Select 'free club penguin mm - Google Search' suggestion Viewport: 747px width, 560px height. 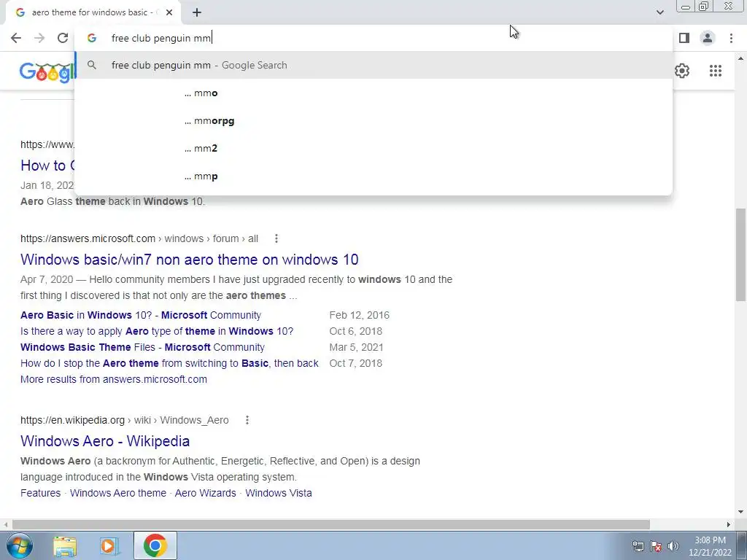click(x=373, y=65)
